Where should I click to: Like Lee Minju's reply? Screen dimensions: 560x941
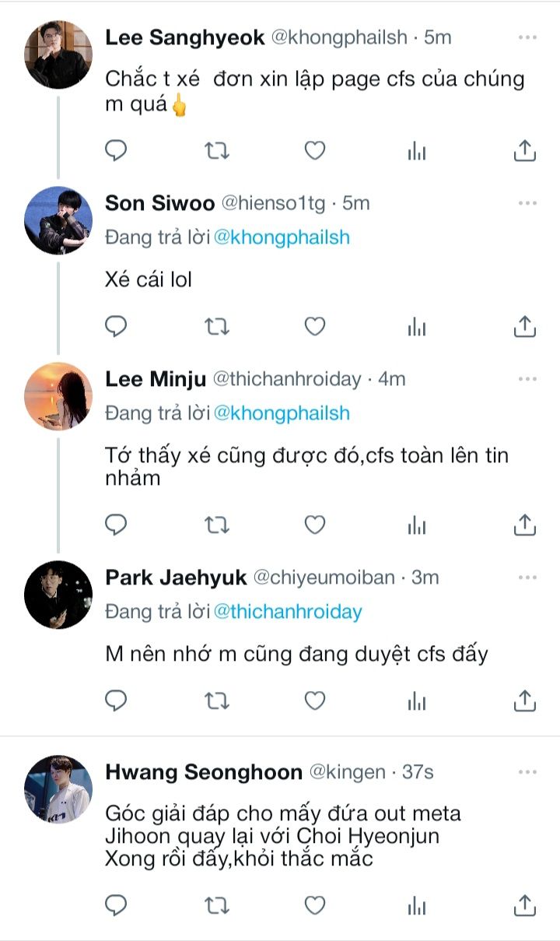[314, 525]
